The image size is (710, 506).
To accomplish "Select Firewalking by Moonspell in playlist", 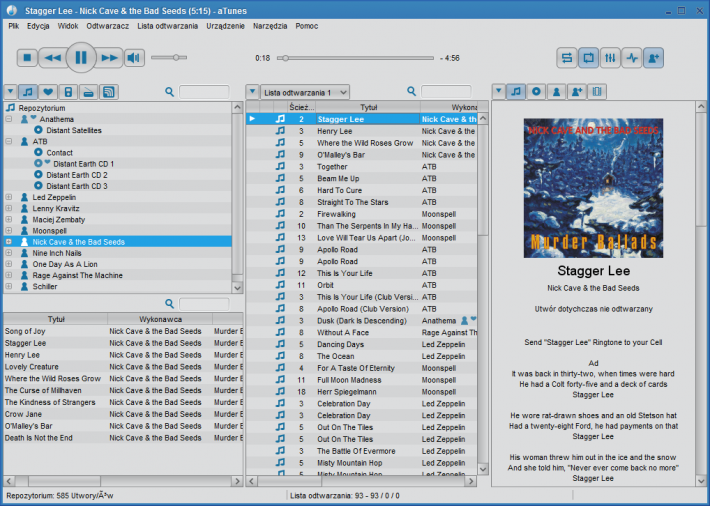I will click(x=361, y=214).
